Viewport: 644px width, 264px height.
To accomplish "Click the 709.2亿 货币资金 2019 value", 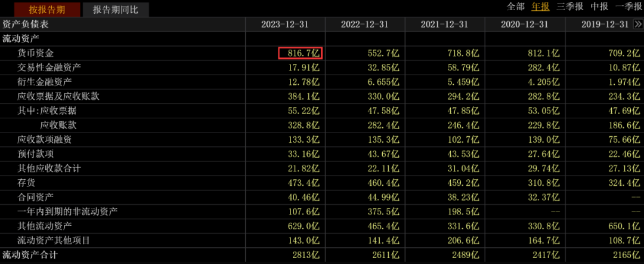I will coord(624,54).
